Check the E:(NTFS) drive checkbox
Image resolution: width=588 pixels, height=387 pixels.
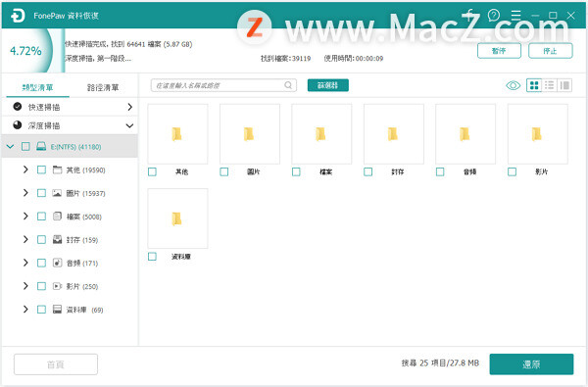(25, 146)
